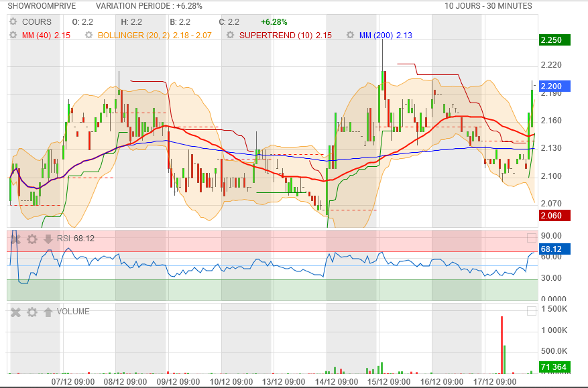Image resolution: width=588 pixels, height=388 pixels.
Task: Click the B: 2.2 low value
Action: [x=180, y=21]
